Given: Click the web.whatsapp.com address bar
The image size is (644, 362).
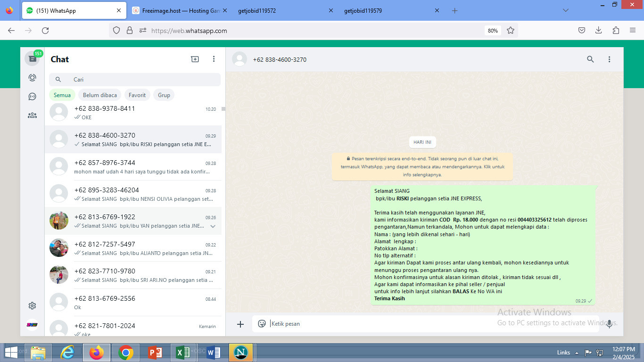Looking at the screenshot, I should (x=314, y=31).
